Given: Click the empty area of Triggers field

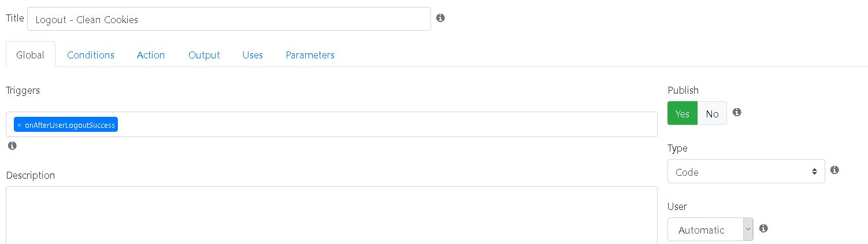Looking at the screenshot, I should 387,124.
